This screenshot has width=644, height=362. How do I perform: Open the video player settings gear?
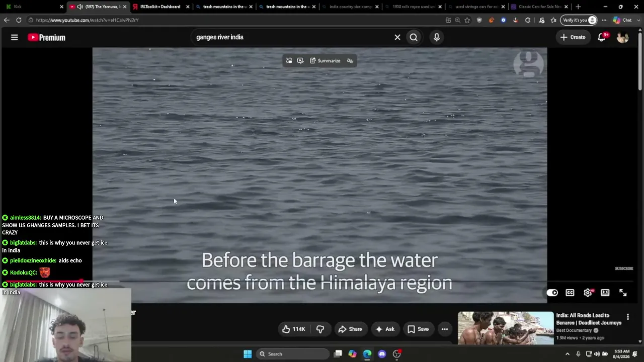[x=588, y=293]
